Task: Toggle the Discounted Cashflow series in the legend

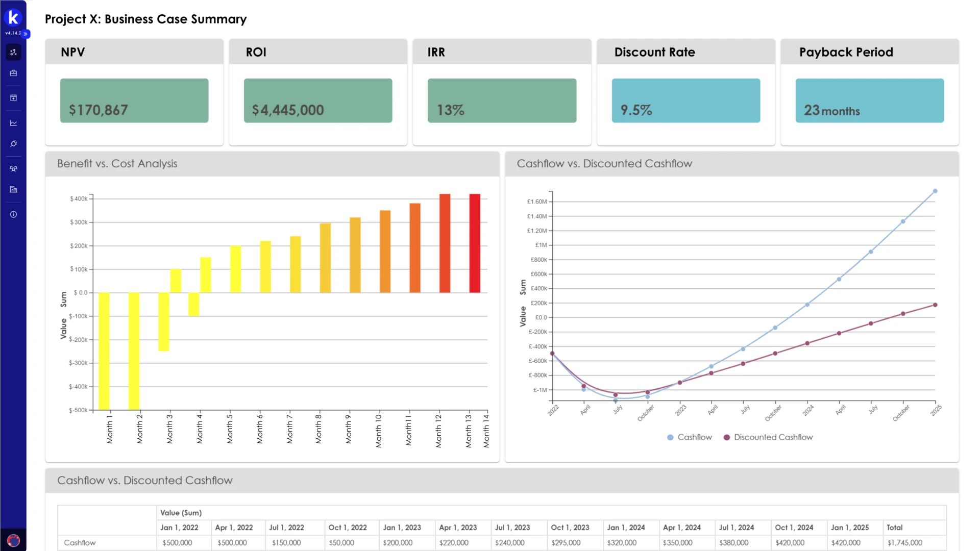Action: pos(768,437)
